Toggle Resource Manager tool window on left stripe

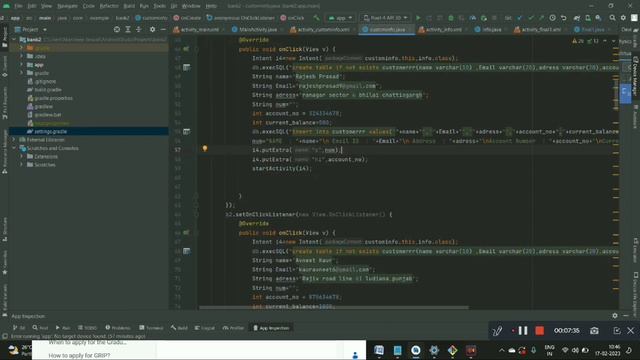[4, 151]
